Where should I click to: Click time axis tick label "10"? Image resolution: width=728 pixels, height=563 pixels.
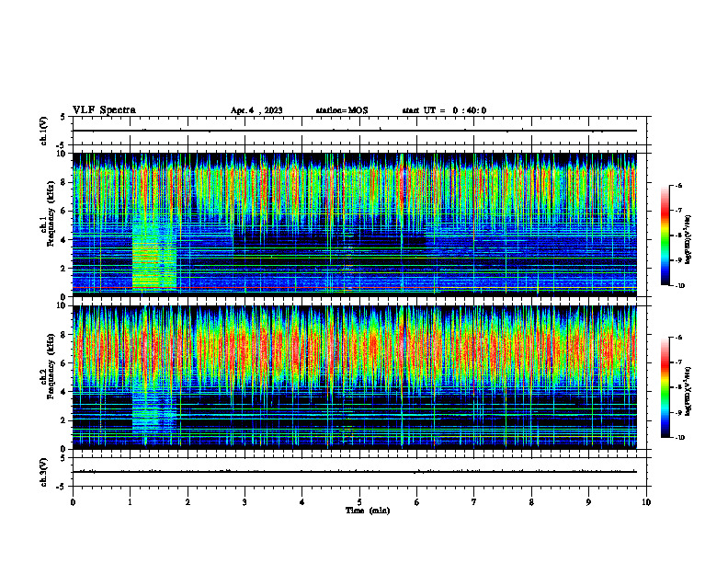[646, 502]
